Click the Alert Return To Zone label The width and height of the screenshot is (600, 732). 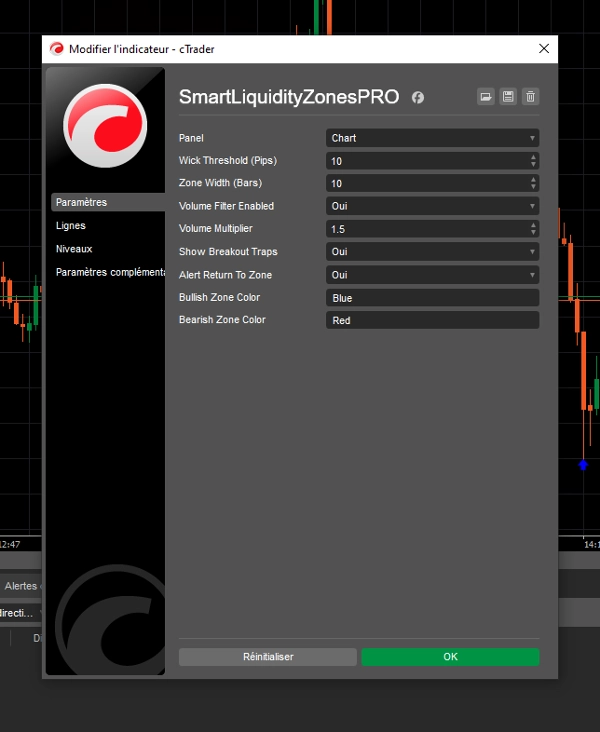(x=226, y=275)
